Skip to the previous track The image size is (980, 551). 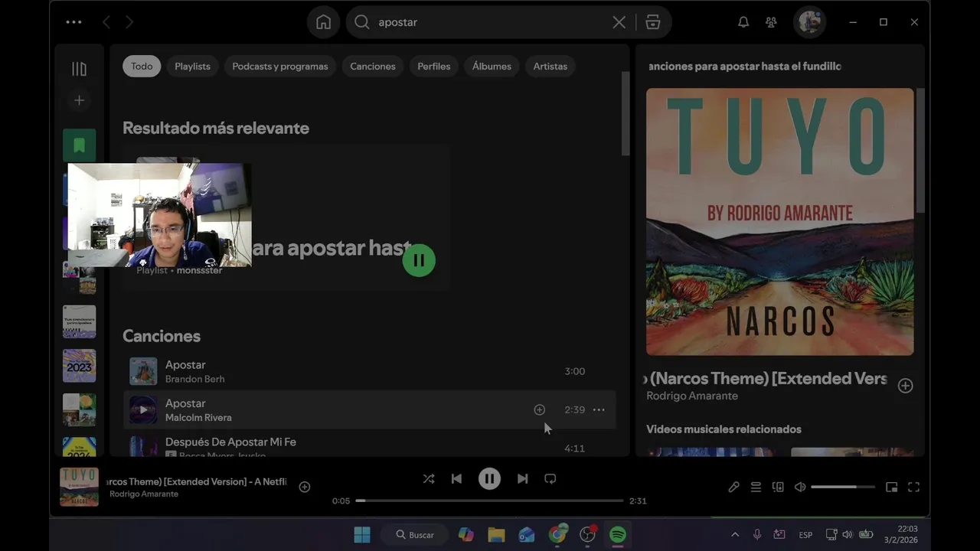point(456,478)
